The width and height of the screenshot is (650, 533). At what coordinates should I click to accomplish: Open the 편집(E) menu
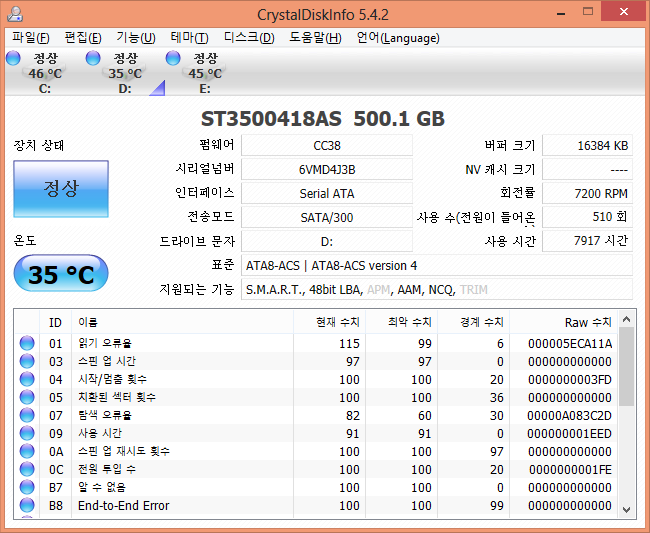click(83, 38)
